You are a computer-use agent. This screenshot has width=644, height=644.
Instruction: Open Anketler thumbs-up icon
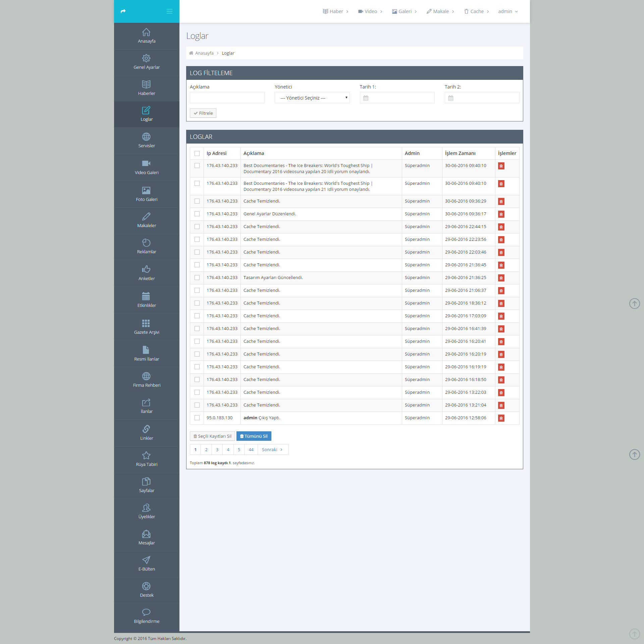click(x=146, y=269)
